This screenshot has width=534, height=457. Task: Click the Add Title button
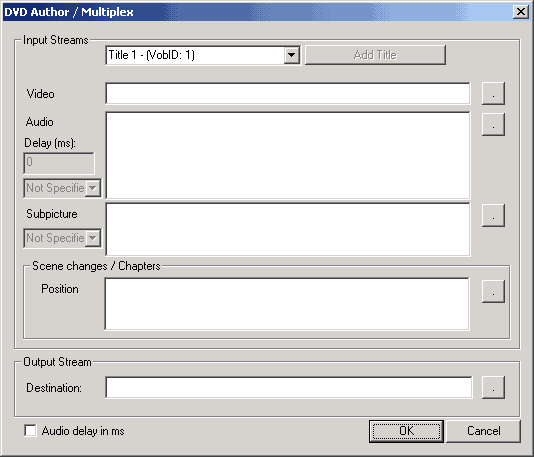[x=375, y=55]
